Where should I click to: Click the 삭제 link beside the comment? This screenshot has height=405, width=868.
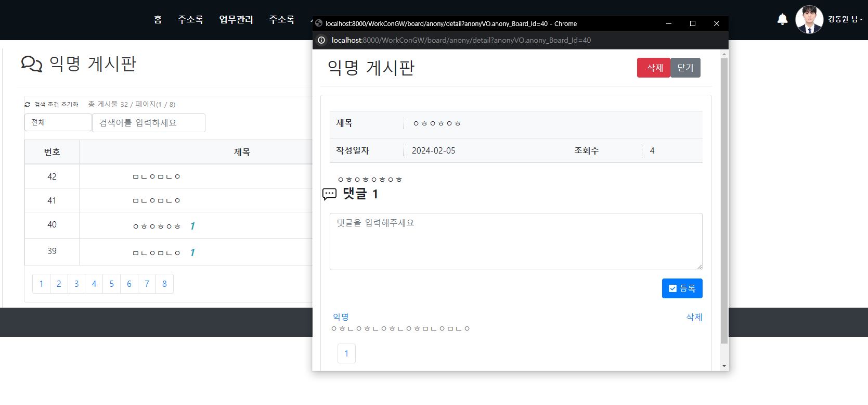694,317
